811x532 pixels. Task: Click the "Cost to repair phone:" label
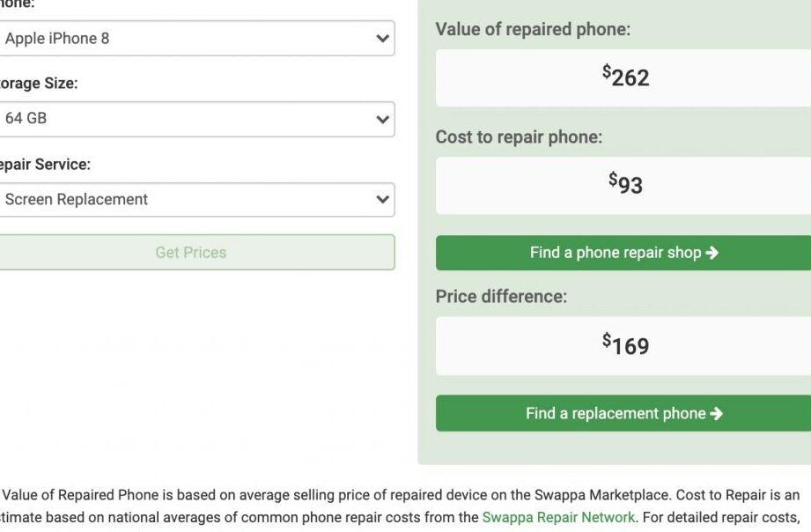[x=519, y=137]
